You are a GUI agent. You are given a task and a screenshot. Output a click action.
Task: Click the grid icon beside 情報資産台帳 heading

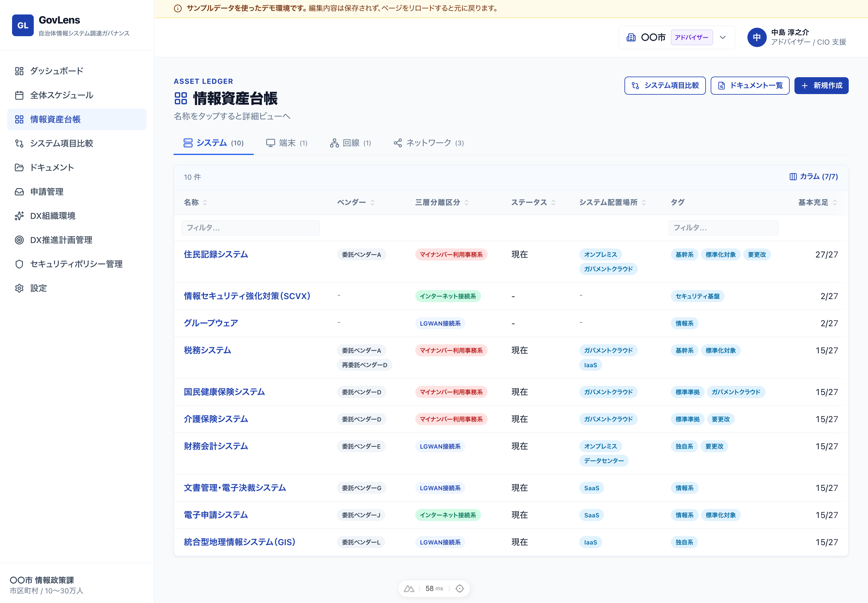click(181, 99)
